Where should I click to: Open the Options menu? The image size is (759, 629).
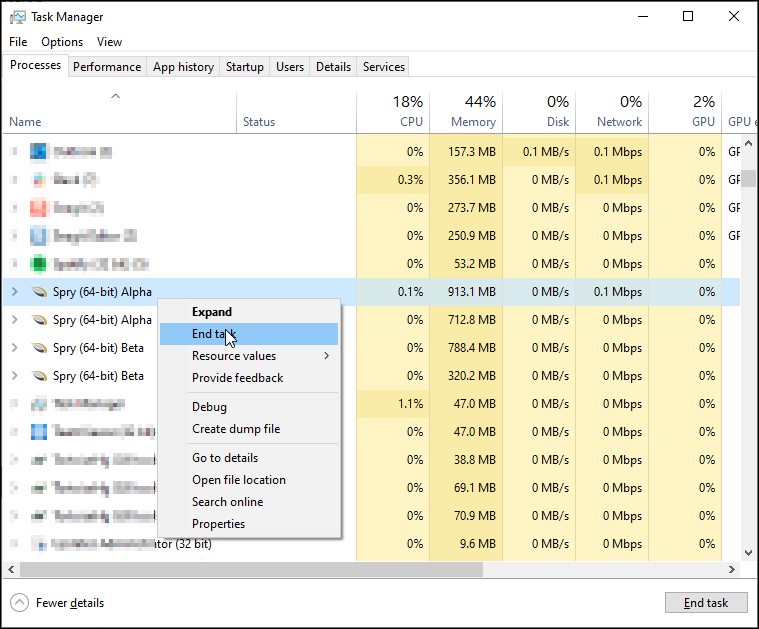62,42
